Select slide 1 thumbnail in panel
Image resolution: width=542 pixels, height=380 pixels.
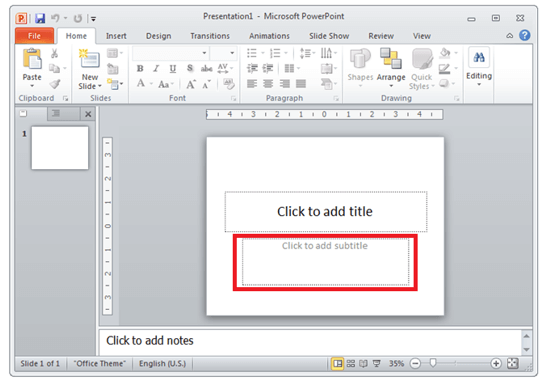(60, 148)
